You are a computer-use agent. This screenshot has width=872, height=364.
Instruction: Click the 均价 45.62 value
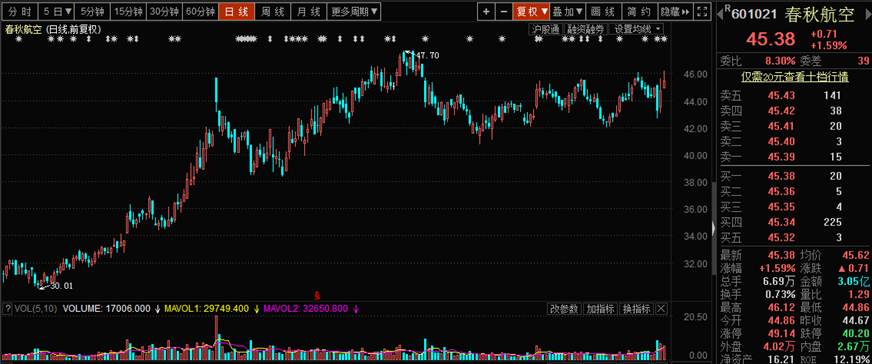[856, 255]
